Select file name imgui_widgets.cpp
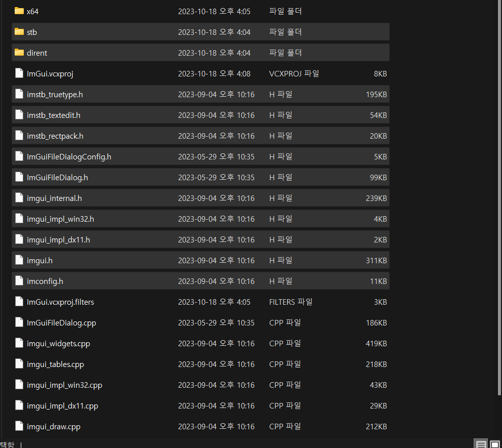Viewport: 502px width, 448px height. pyautogui.click(x=58, y=344)
